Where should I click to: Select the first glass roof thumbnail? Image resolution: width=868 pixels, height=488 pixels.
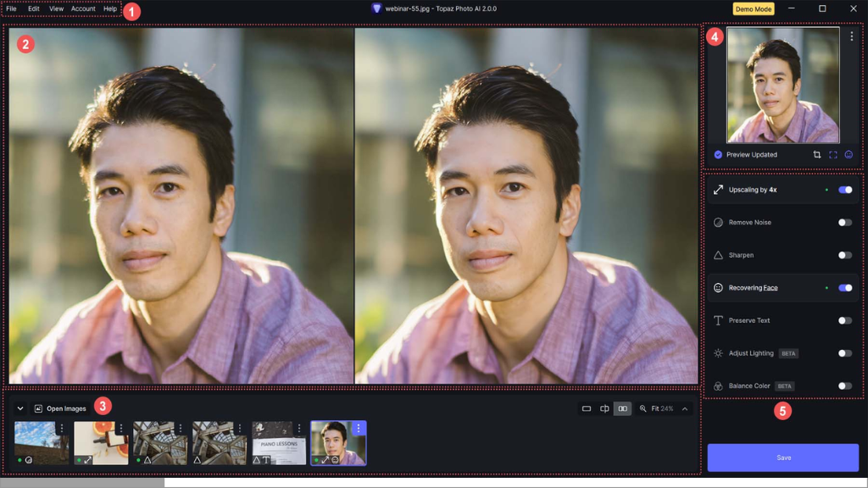click(x=160, y=442)
